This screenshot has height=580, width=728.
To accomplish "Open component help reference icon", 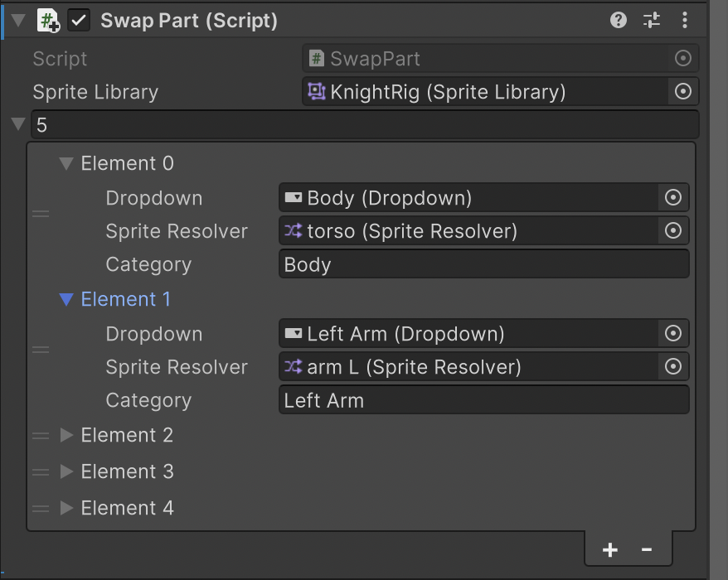I will pos(619,21).
